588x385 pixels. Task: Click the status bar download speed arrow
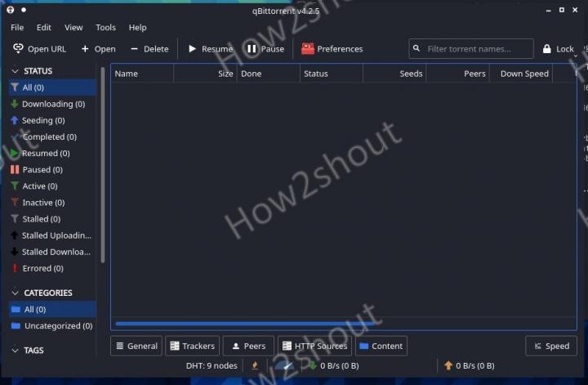[x=312, y=365]
